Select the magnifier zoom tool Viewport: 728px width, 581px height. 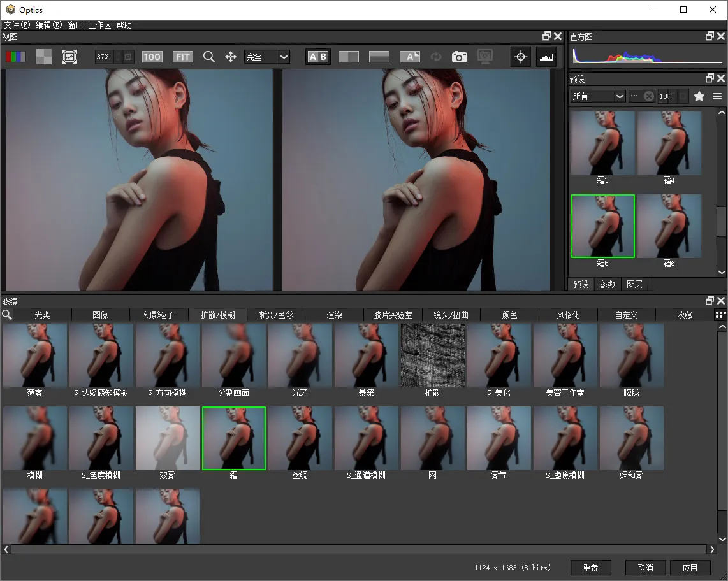tap(208, 57)
